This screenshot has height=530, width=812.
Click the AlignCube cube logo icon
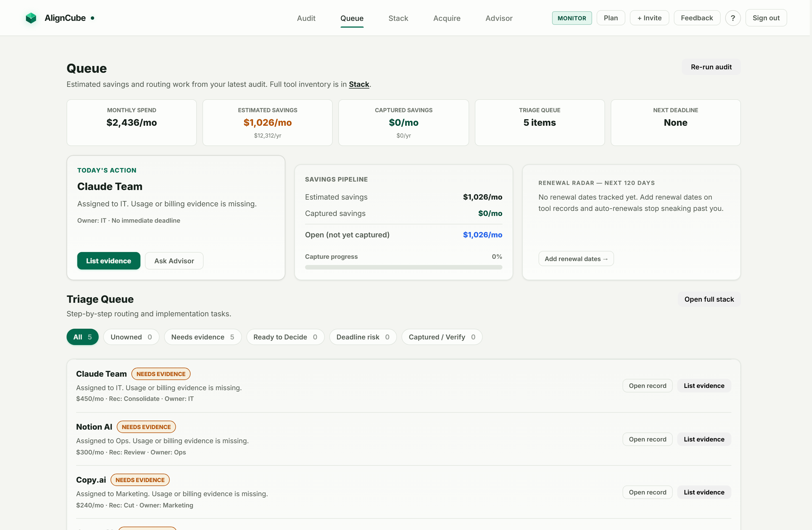point(31,18)
